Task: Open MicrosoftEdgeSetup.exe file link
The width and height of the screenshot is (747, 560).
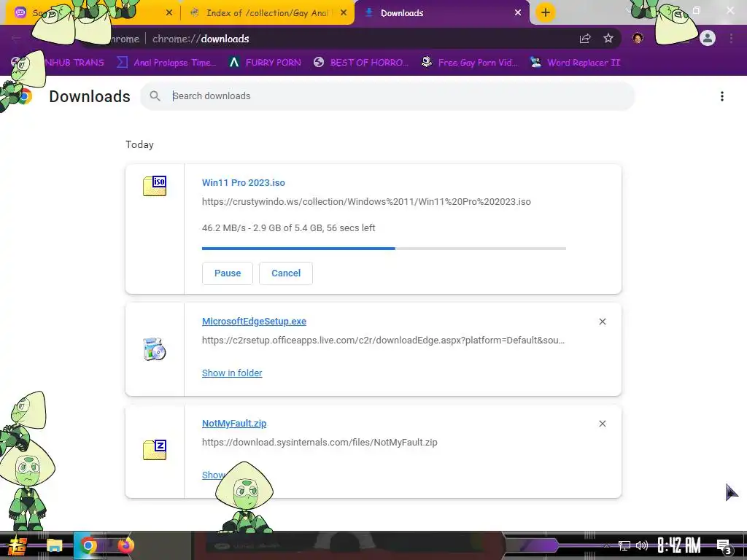Action: click(x=254, y=321)
